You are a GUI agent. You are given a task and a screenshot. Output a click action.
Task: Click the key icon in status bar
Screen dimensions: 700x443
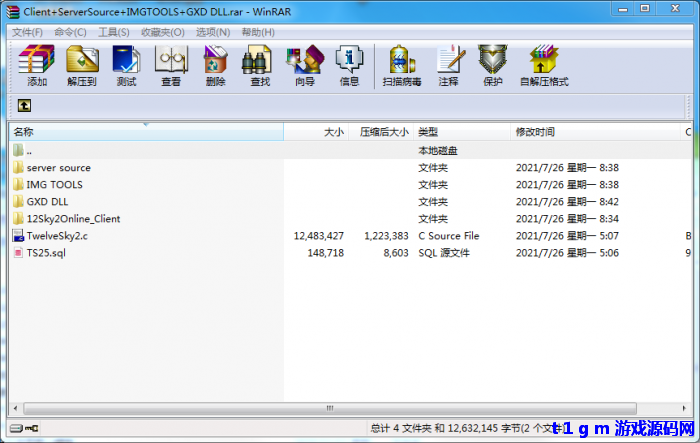tap(32, 428)
